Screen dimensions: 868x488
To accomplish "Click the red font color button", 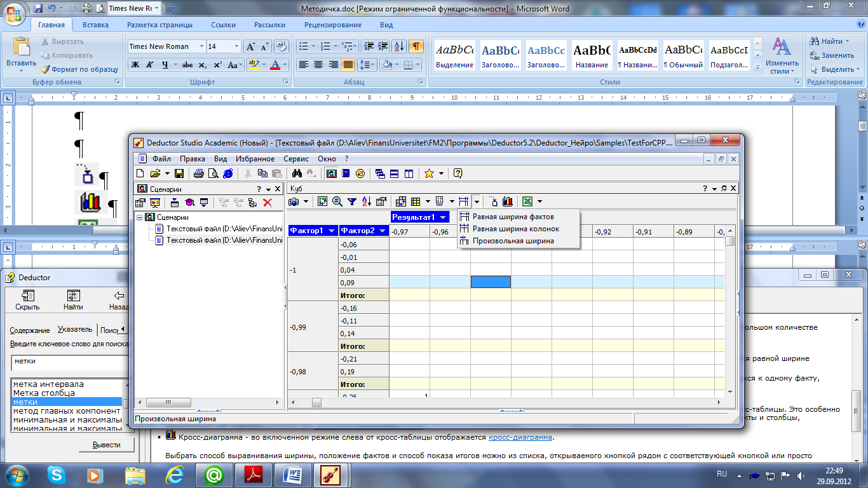I will coord(275,65).
